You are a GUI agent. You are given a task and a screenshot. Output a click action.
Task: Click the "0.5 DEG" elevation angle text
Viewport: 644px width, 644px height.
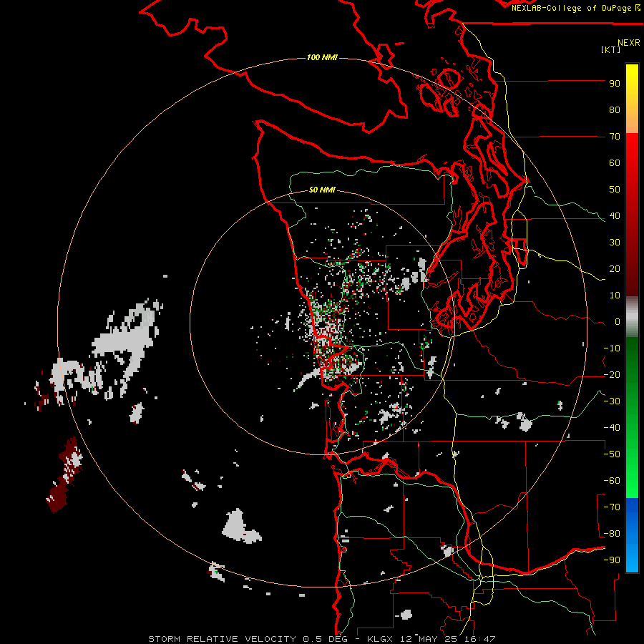(325, 639)
